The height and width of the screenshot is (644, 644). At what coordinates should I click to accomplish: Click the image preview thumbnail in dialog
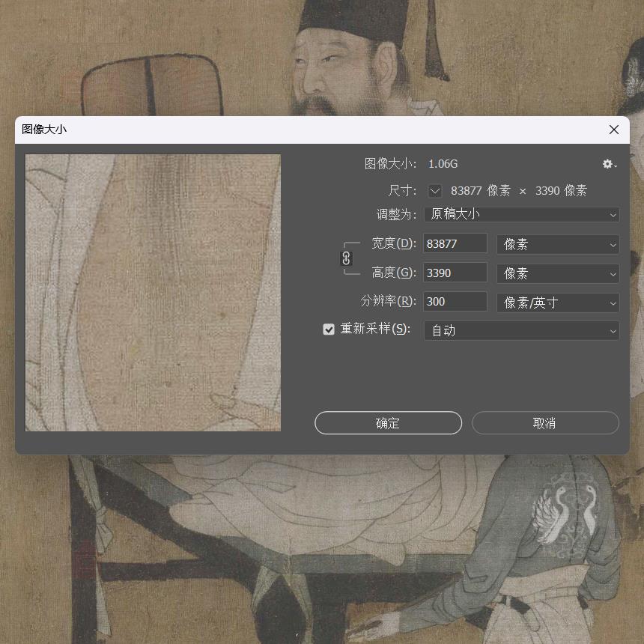[154, 293]
